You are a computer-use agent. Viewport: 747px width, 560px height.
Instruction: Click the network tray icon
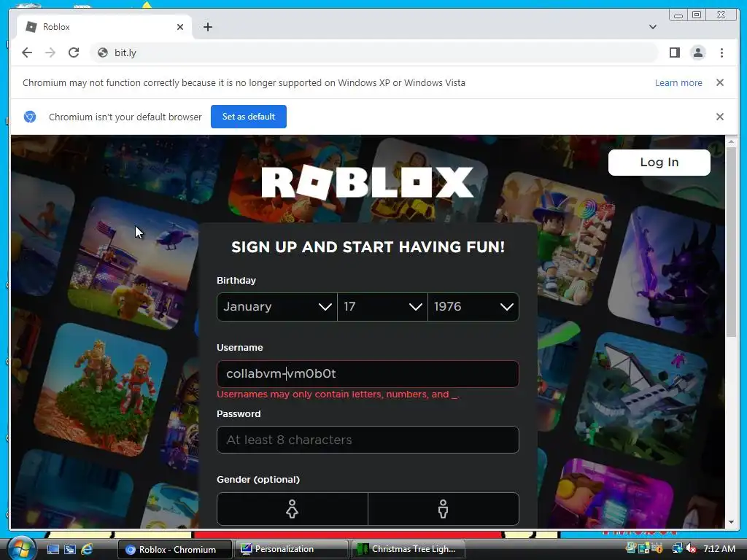(677, 548)
